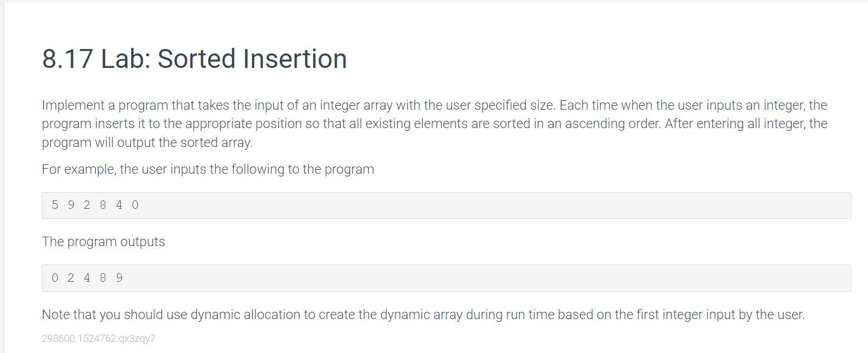Click the text 'program will output the sorted array.'
The height and width of the screenshot is (353, 868).
[147, 142]
